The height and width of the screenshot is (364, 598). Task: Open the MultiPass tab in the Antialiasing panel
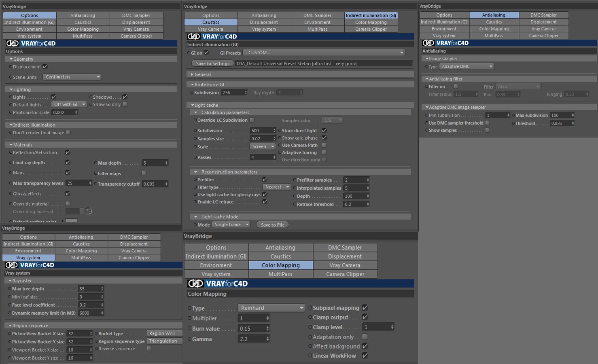[x=494, y=36]
